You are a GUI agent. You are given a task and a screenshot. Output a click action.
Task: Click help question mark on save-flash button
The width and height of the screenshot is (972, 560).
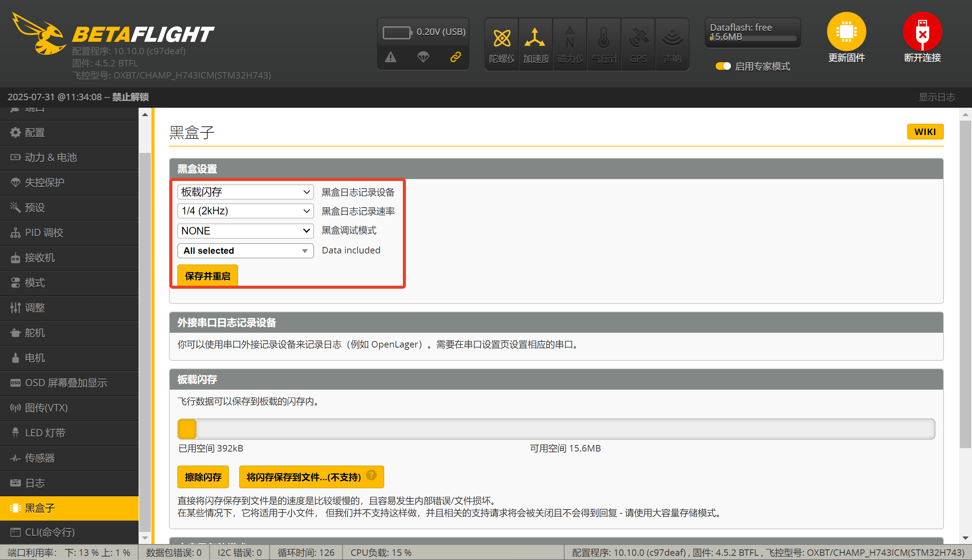(x=371, y=475)
